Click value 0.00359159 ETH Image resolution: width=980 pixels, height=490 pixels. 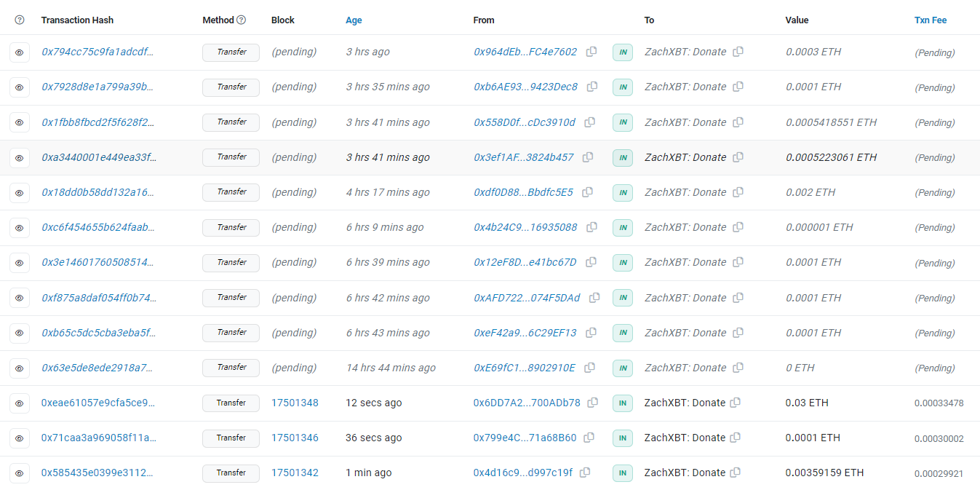pos(825,473)
